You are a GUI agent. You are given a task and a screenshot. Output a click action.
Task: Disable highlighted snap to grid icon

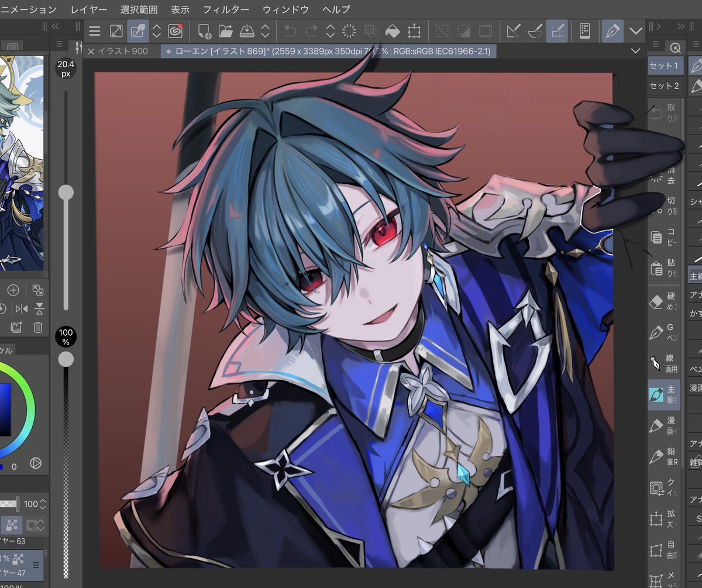tap(557, 31)
